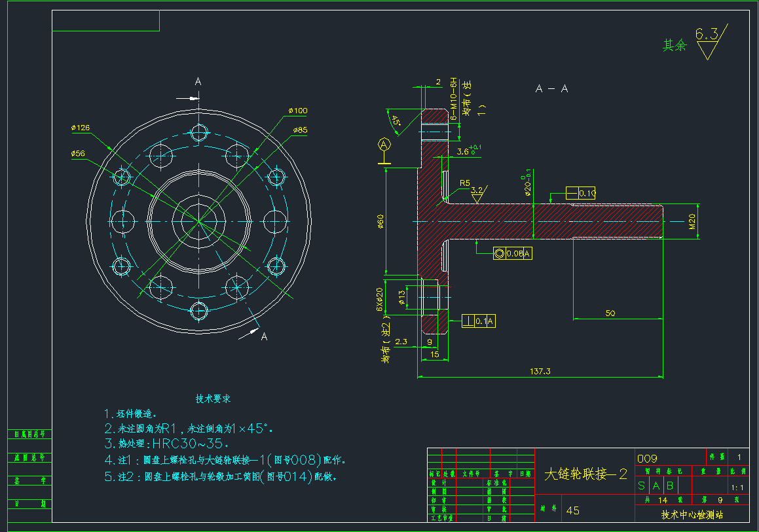The width and height of the screenshot is (759, 532).
Task: Click technical note 1 坯件锻造
Action: coord(131,414)
